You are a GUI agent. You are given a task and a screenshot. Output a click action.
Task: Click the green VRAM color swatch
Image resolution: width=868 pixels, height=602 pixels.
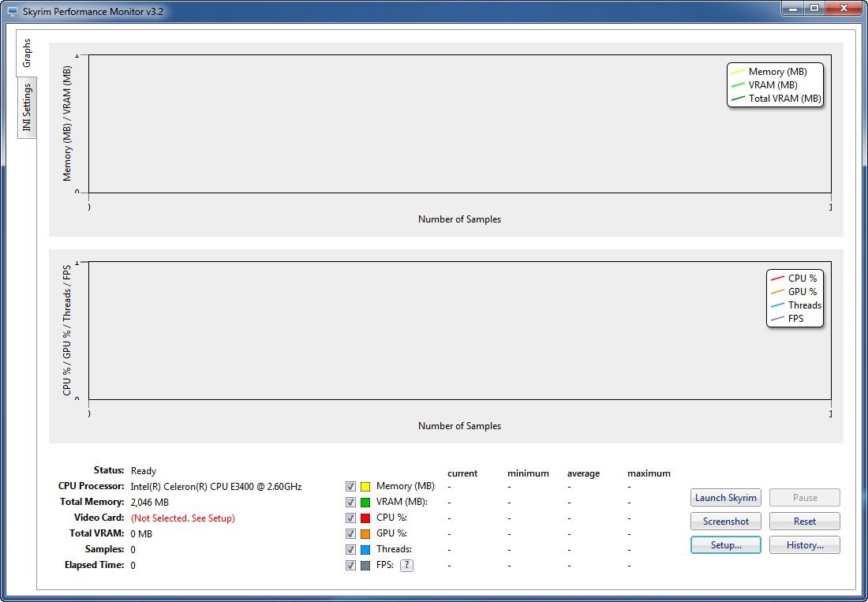(x=365, y=503)
